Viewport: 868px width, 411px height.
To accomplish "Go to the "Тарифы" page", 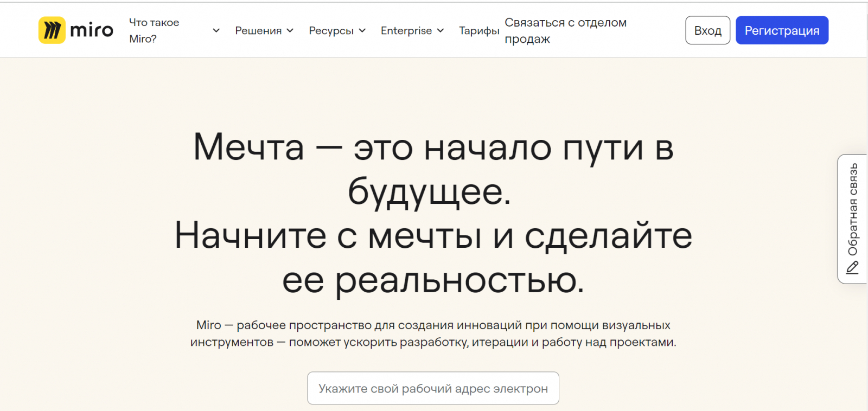I will (x=479, y=31).
